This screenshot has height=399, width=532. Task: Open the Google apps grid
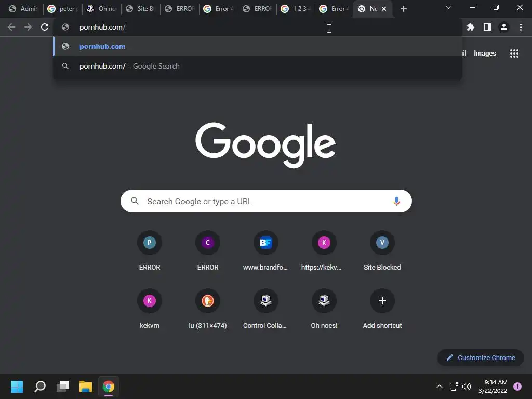pos(514,54)
